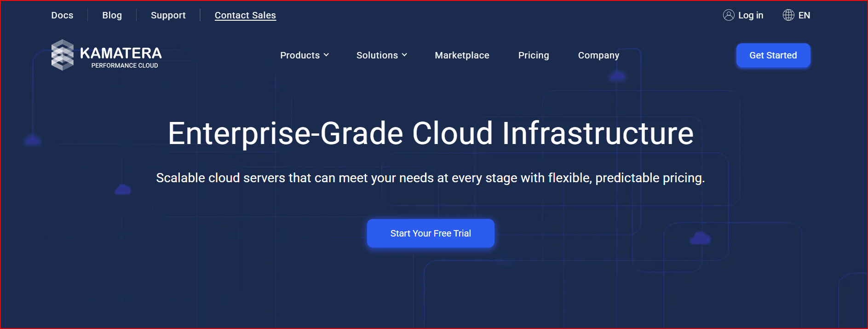This screenshot has height=329, width=868.
Task: Click the Log in text
Action: (x=750, y=15)
